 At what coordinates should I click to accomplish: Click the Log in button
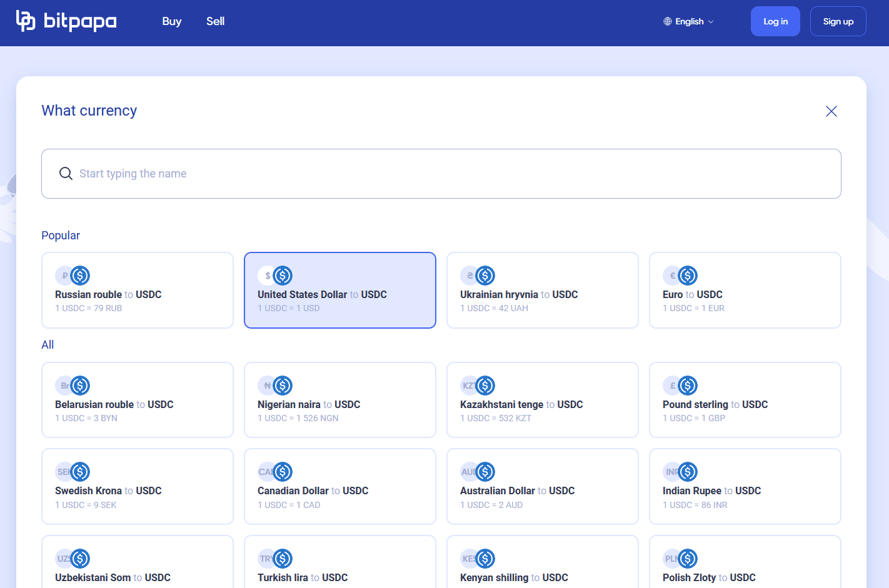775,21
